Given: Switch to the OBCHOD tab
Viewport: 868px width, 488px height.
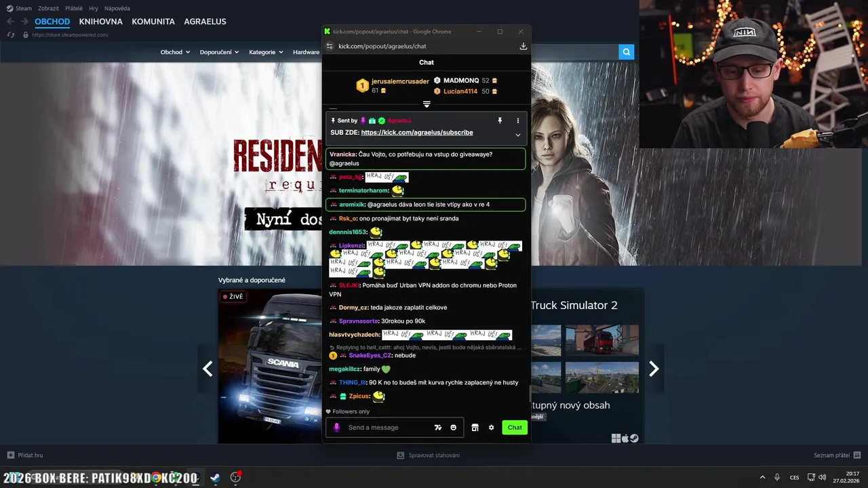Looking at the screenshot, I should click(x=52, y=22).
